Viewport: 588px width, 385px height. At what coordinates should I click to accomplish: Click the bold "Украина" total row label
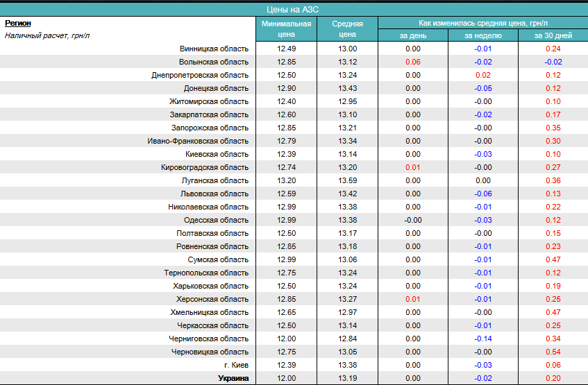[x=233, y=378]
